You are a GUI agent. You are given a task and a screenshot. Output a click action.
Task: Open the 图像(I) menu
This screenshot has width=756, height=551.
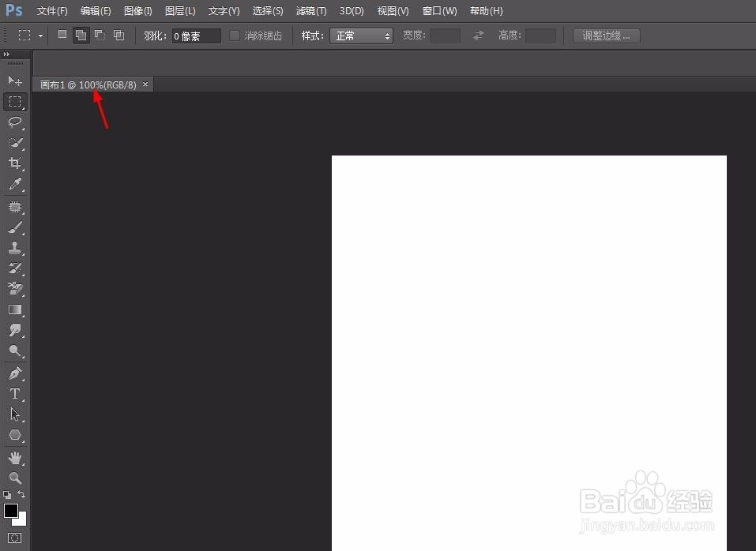coord(138,10)
